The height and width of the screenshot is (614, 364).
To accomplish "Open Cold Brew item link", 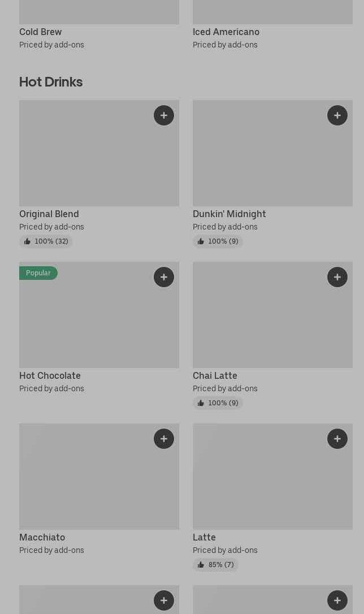I will coord(40,32).
